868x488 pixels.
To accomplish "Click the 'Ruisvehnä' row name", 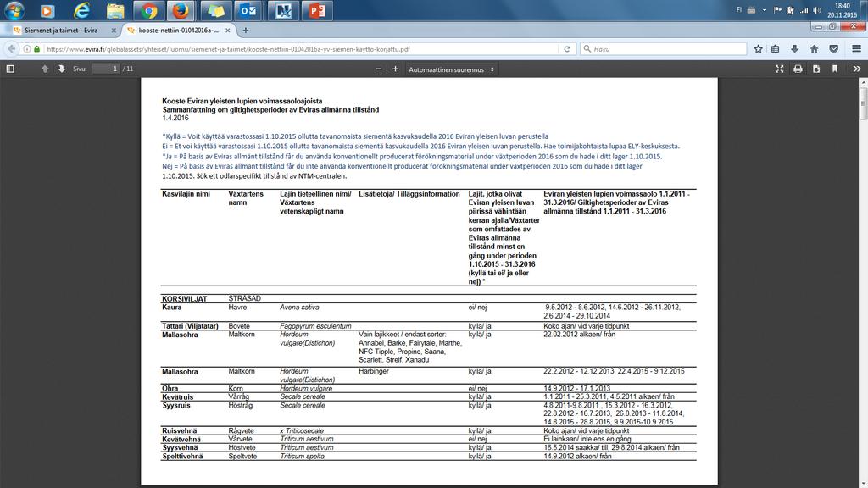I will coord(181,430).
